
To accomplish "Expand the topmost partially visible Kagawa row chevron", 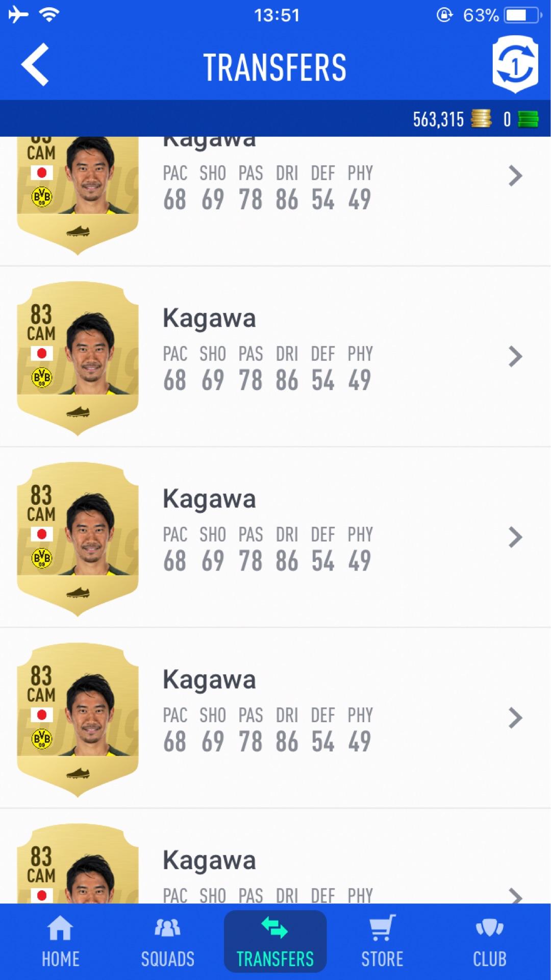I will tap(515, 176).
